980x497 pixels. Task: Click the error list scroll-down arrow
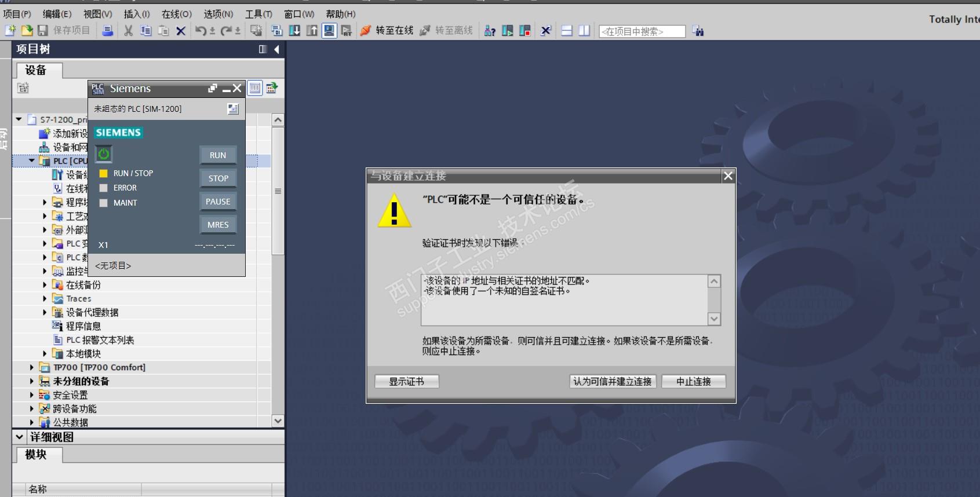714,319
